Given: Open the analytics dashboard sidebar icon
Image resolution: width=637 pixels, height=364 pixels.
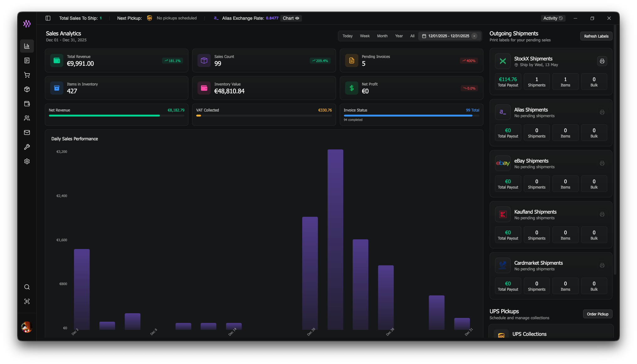Looking at the screenshot, I should [x=27, y=46].
